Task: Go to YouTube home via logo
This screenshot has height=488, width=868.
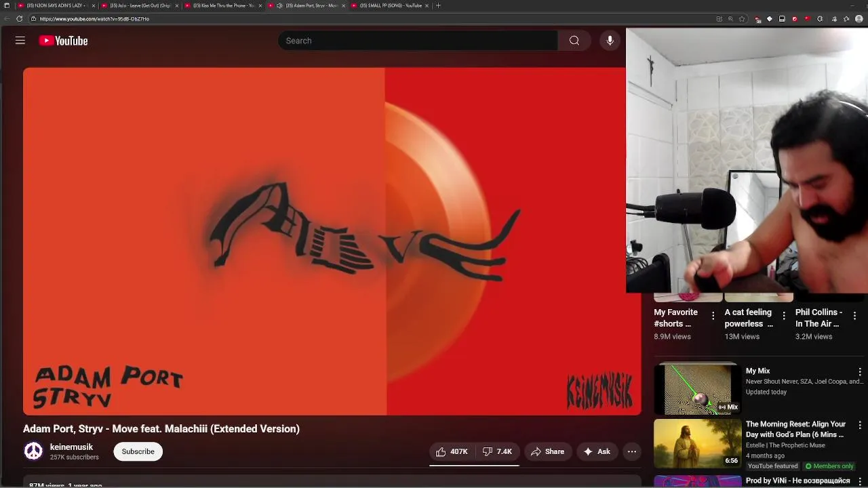Action: click(x=63, y=41)
